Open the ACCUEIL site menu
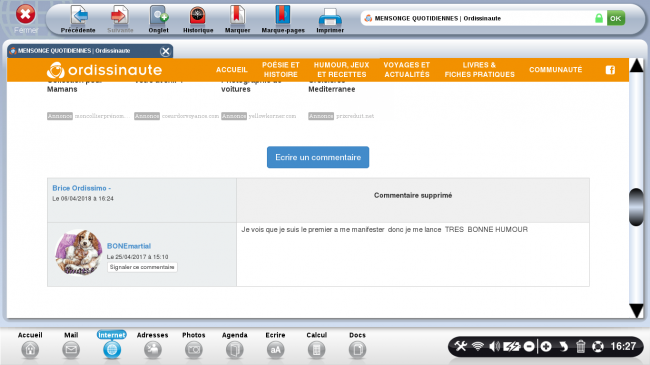 pos(231,70)
